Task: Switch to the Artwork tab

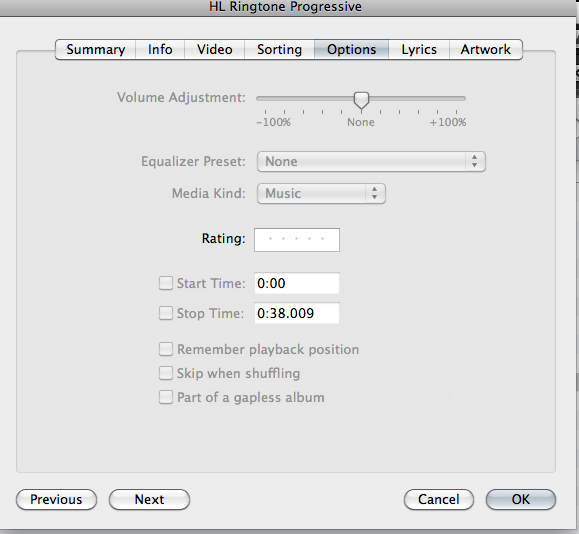Action: (486, 49)
